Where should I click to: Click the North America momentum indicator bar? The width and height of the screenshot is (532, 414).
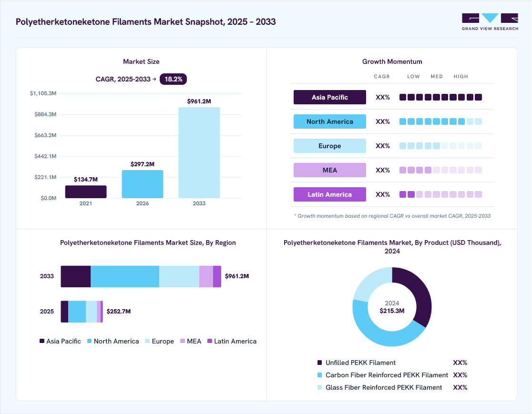click(x=441, y=122)
